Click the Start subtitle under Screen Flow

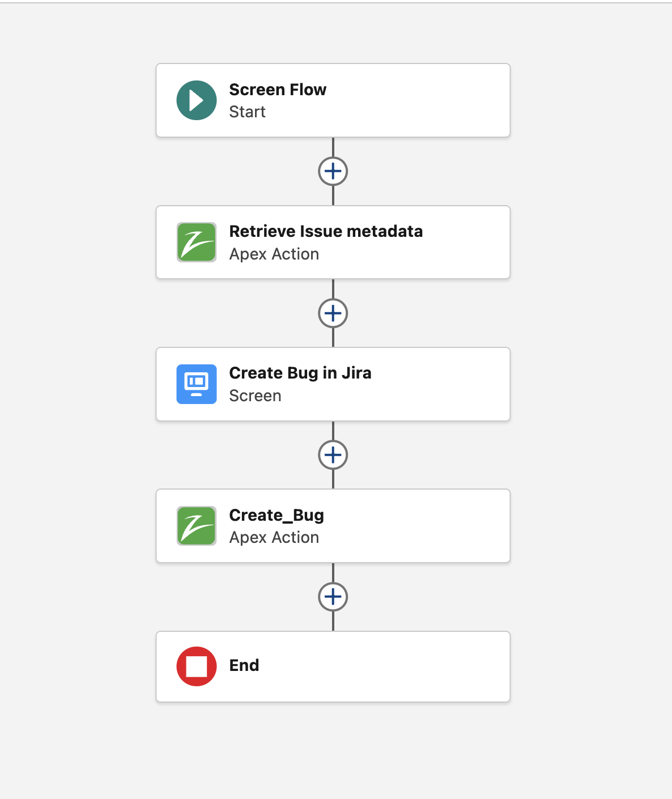[247, 112]
